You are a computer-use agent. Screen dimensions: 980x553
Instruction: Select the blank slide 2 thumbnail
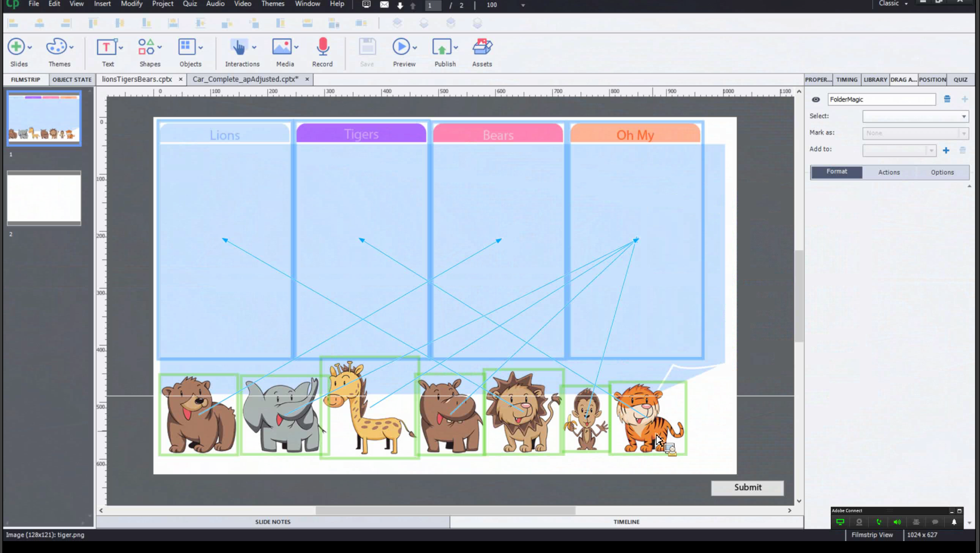point(44,198)
